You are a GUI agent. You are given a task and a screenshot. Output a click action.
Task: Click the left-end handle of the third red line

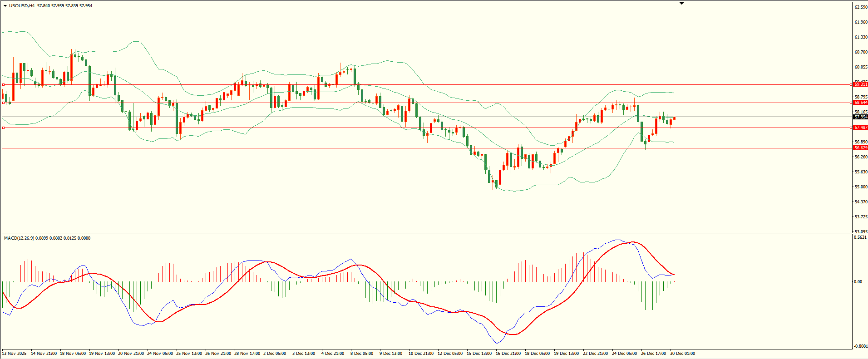pos(4,128)
